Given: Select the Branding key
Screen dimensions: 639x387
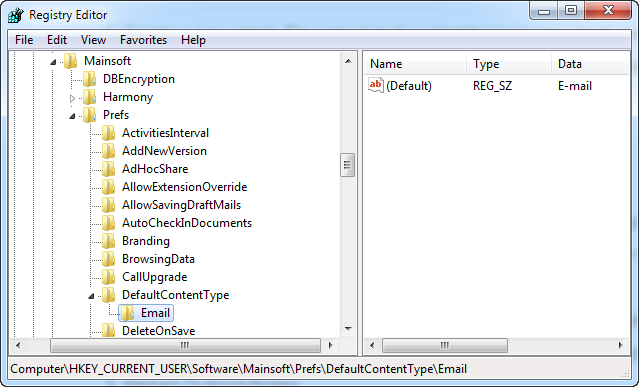Looking at the screenshot, I should (145, 241).
